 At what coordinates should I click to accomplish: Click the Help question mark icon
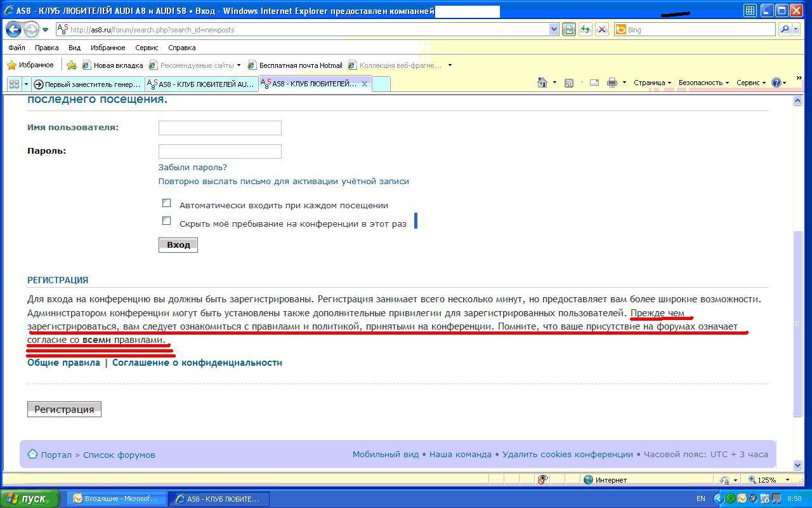coord(776,83)
